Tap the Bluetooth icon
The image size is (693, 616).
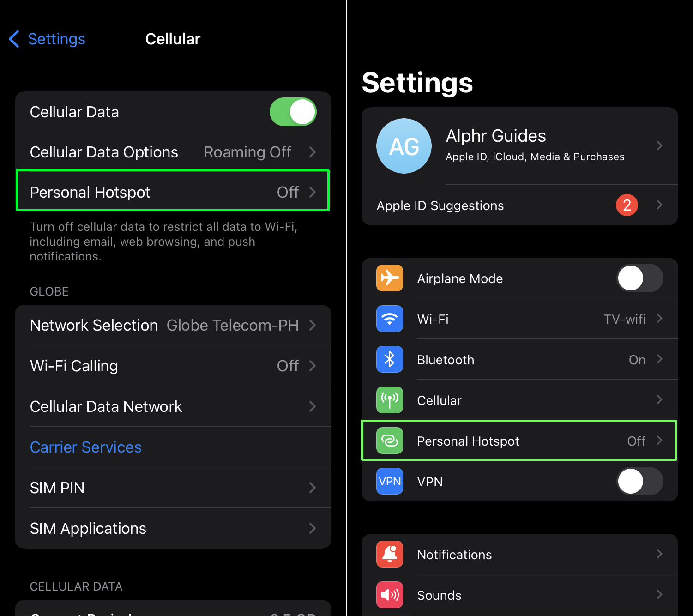[389, 359]
